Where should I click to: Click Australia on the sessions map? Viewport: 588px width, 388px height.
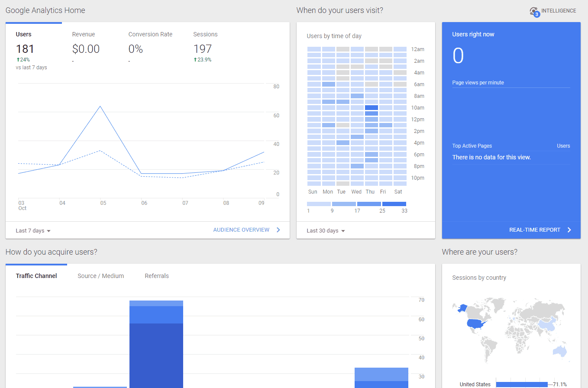tap(561, 351)
